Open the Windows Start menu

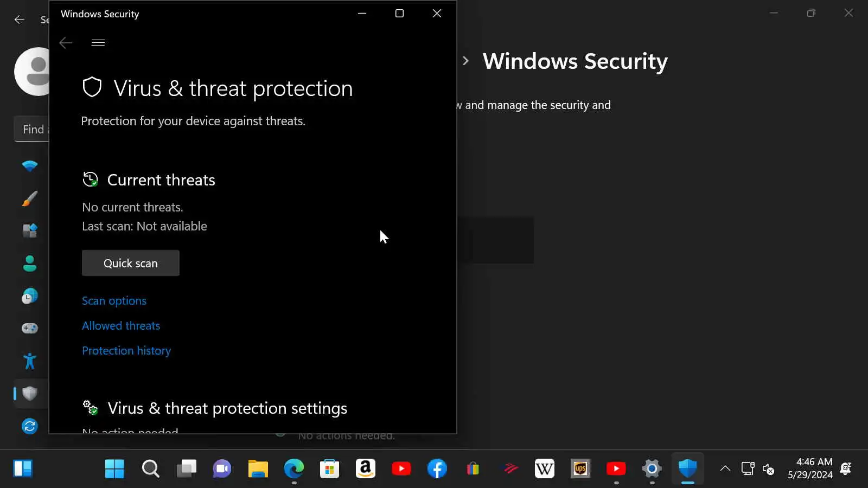(114, 468)
